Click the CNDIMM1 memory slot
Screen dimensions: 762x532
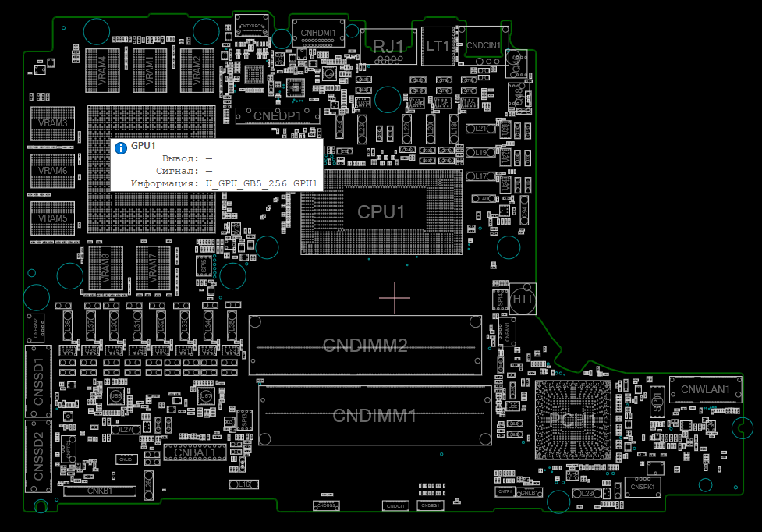(374, 416)
